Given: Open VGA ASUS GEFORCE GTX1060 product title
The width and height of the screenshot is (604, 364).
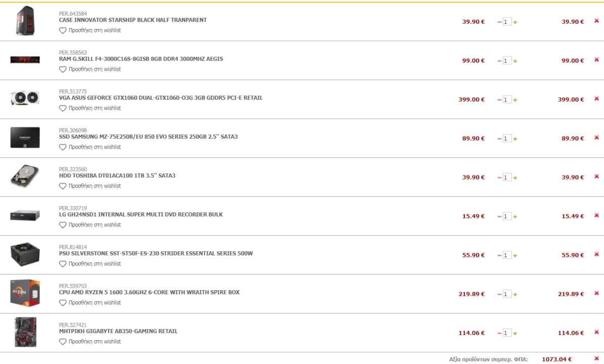Looking at the screenshot, I should click(x=161, y=98).
